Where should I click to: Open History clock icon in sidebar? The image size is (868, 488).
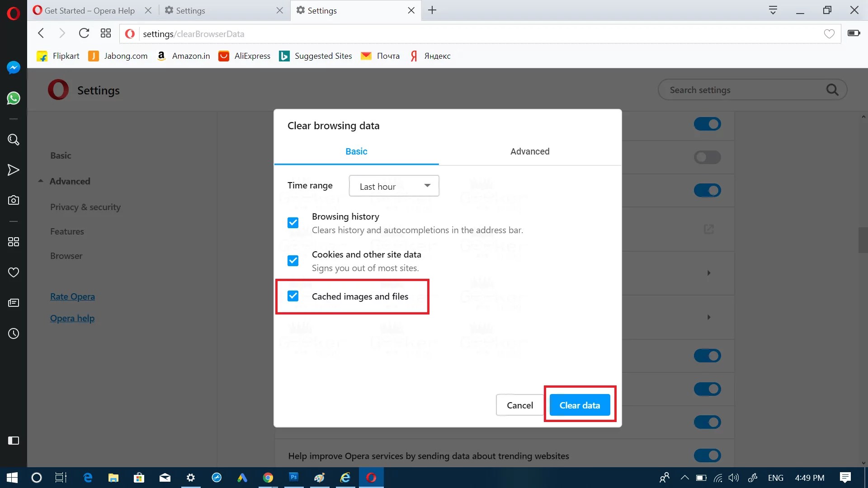14,333
